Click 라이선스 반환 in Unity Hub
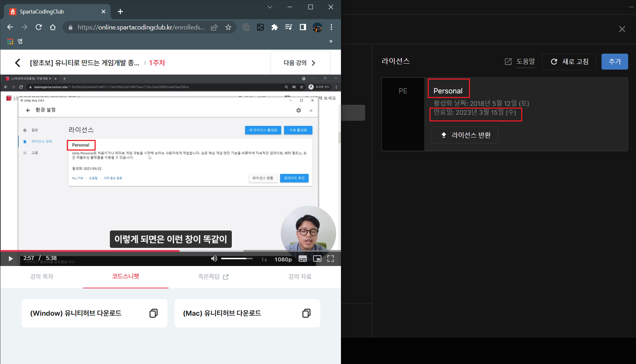This screenshot has height=364, width=636. (x=465, y=135)
